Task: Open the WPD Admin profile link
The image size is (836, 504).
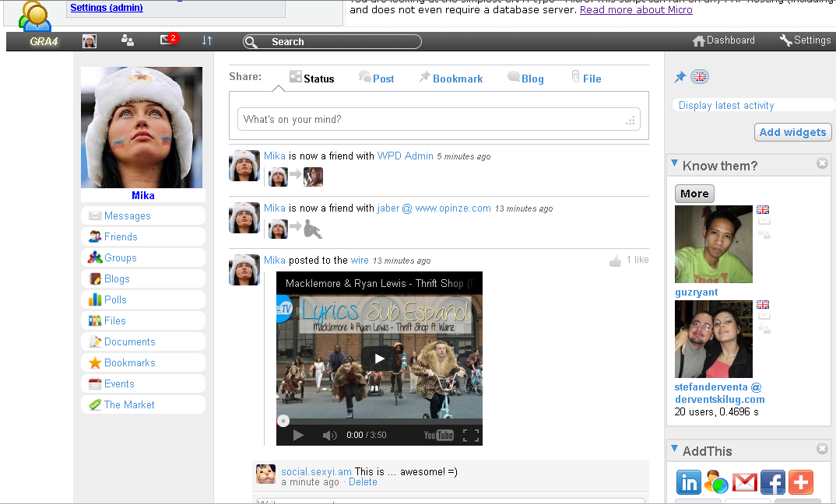Action: pyautogui.click(x=405, y=156)
